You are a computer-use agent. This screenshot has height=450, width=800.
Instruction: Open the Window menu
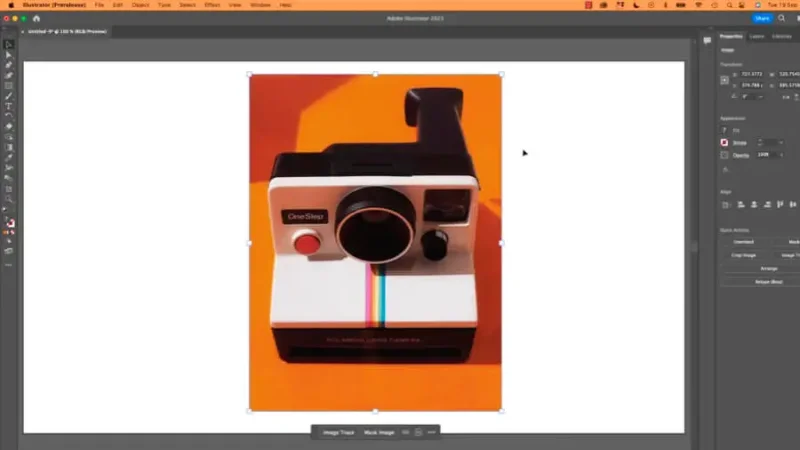(261, 5)
